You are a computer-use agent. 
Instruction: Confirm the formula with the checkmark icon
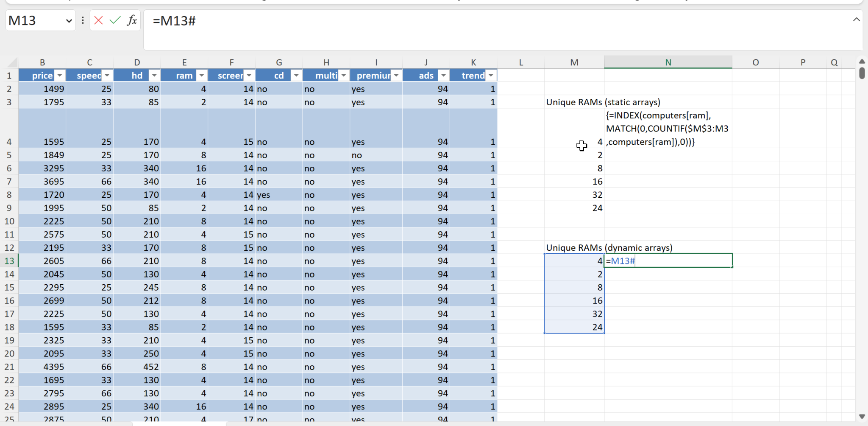coord(115,20)
